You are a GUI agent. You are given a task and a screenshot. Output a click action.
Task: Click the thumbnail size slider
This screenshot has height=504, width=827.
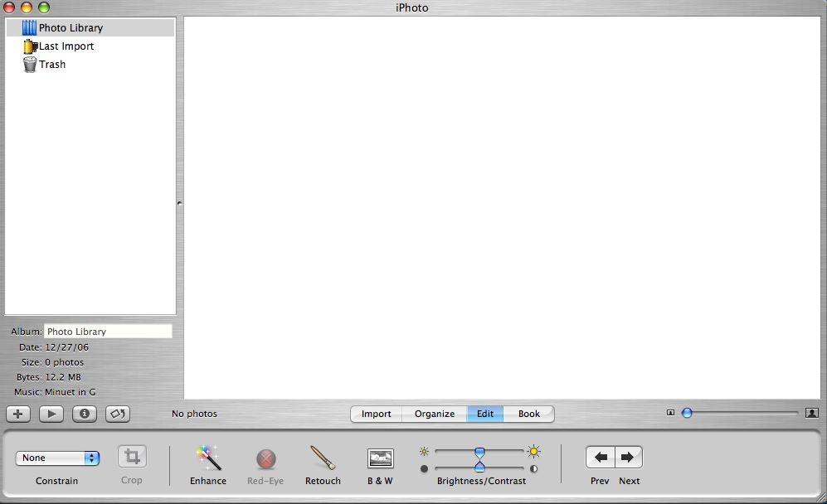tap(740, 413)
